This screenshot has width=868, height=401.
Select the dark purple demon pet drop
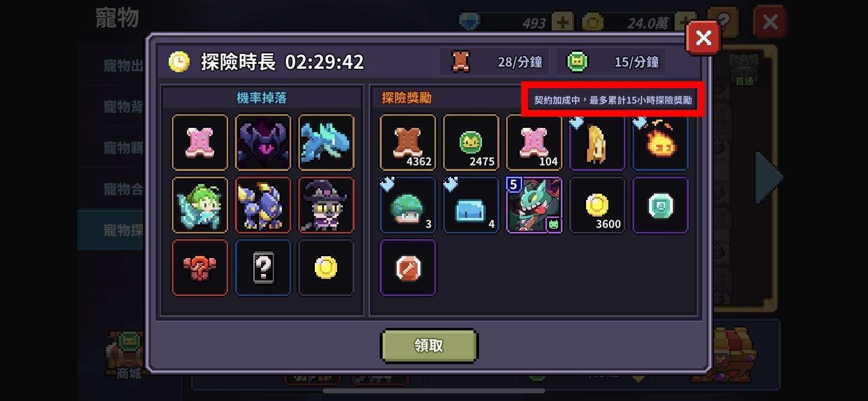pos(263,142)
